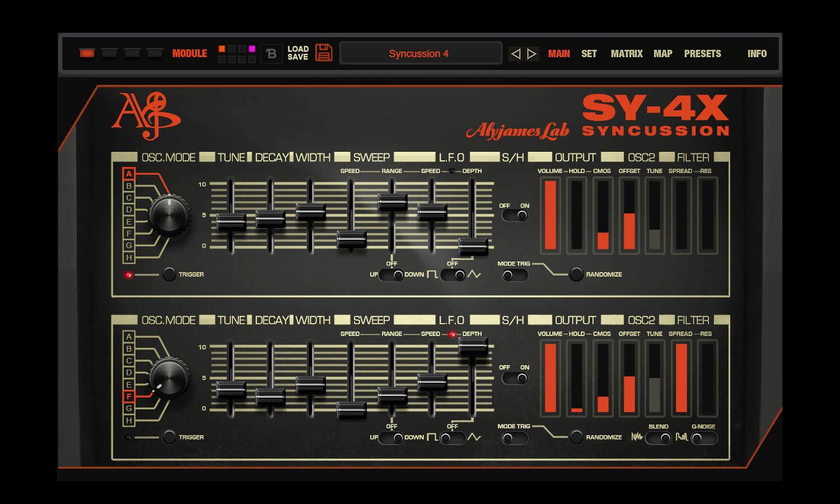Click top module VOLUME output bar

coord(550,215)
